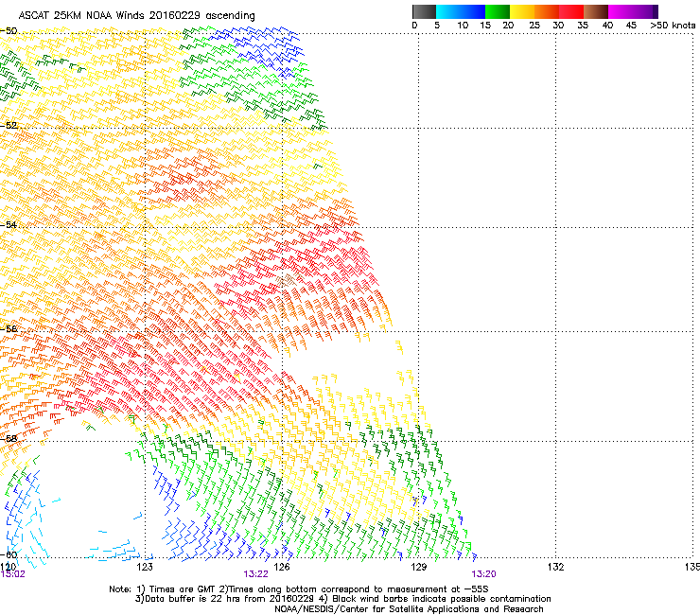This screenshot has width=700, height=615.
Task: Click the gray 0-5 knots legend segment
Action: click(x=424, y=11)
